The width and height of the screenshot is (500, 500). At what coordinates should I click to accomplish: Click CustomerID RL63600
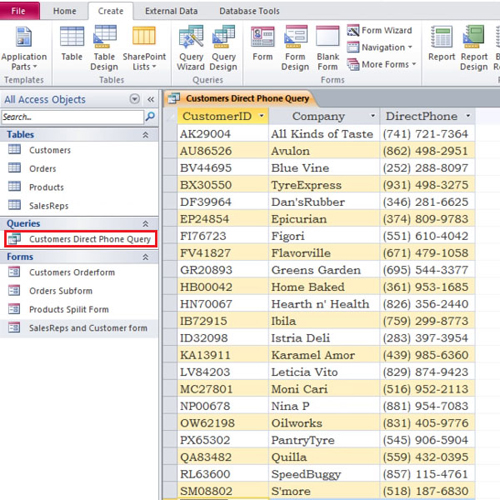pos(223,474)
